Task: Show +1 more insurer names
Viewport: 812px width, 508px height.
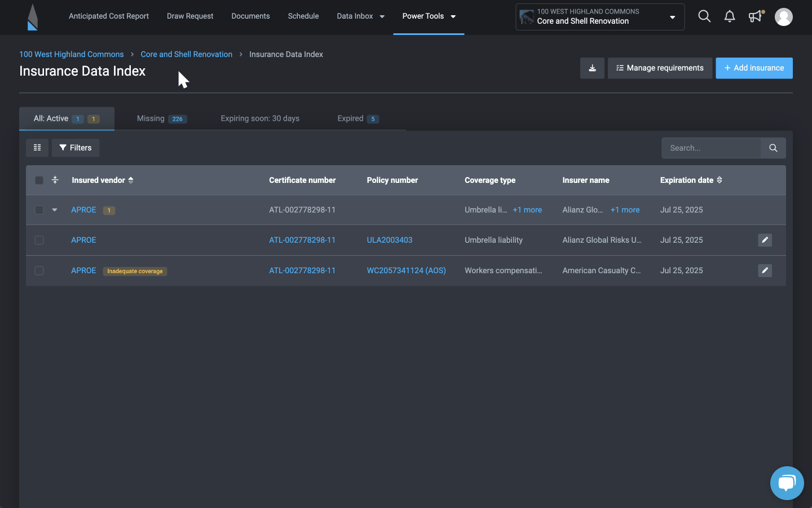Action: click(x=625, y=210)
